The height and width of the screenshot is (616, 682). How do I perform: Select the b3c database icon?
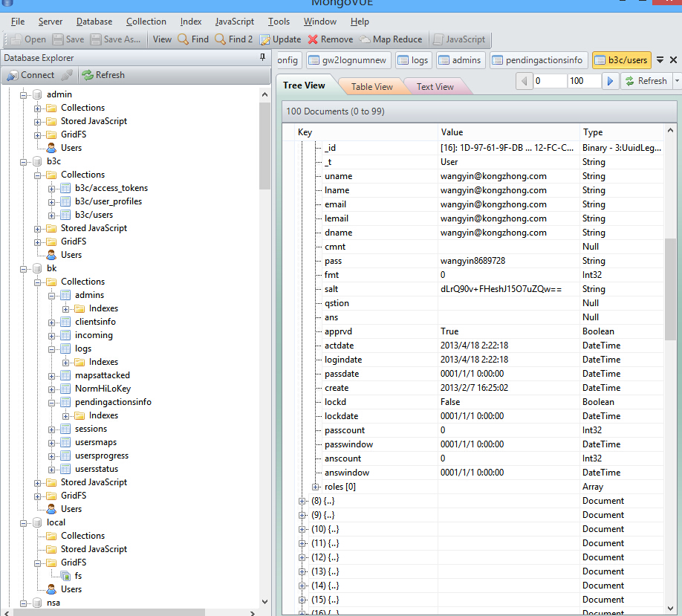[x=37, y=161]
